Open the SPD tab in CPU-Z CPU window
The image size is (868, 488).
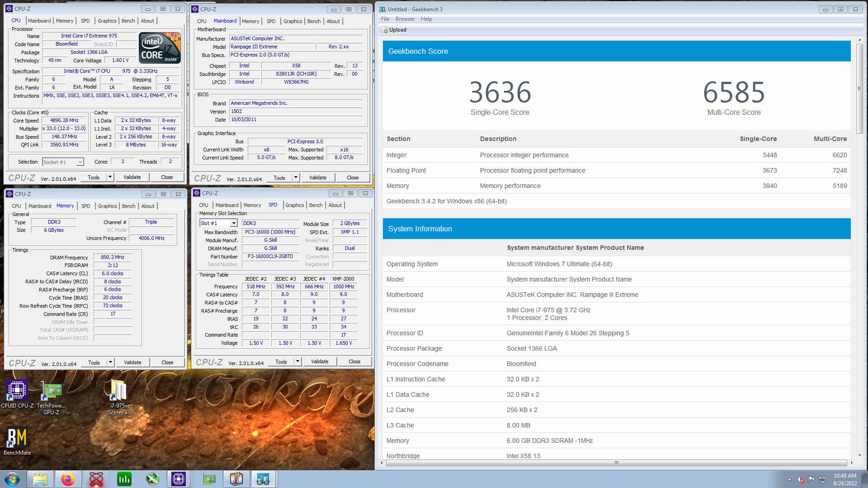85,21
